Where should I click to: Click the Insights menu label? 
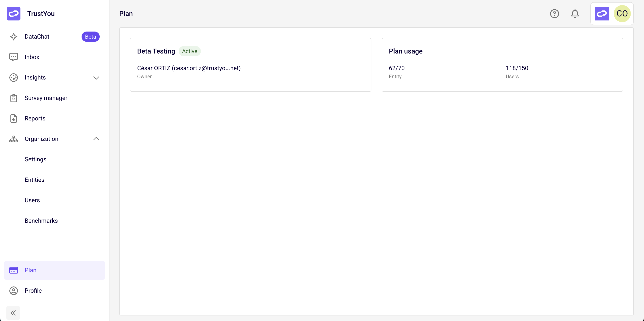point(35,78)
